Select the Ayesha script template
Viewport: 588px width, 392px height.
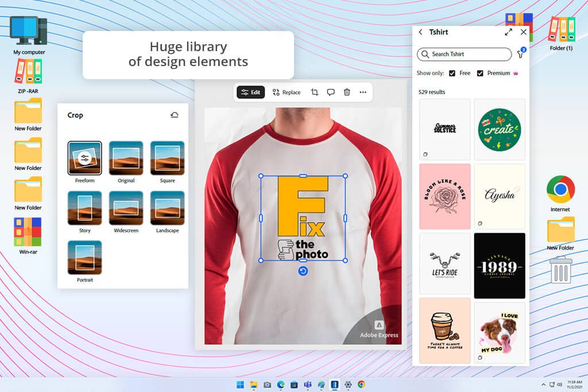tap(500, 196)
